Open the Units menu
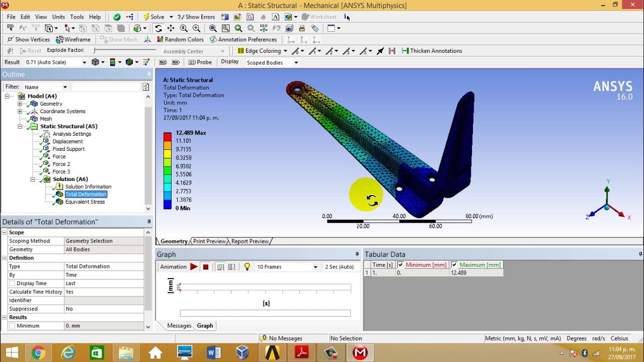The width and height of the screenshot is (644, 362). (x=58, y=17)
